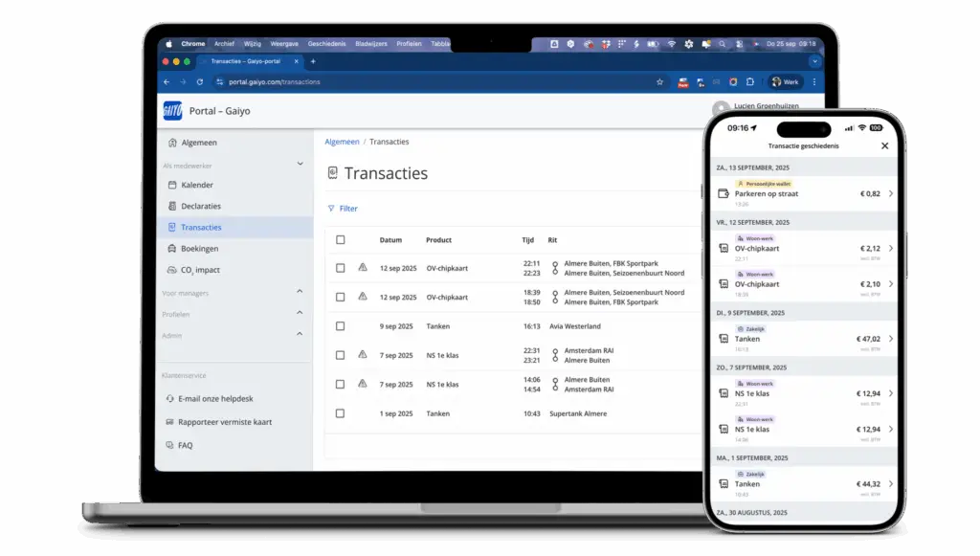Bookmark page with the star icon
This screenshot has width=980, height=556.
659,82
